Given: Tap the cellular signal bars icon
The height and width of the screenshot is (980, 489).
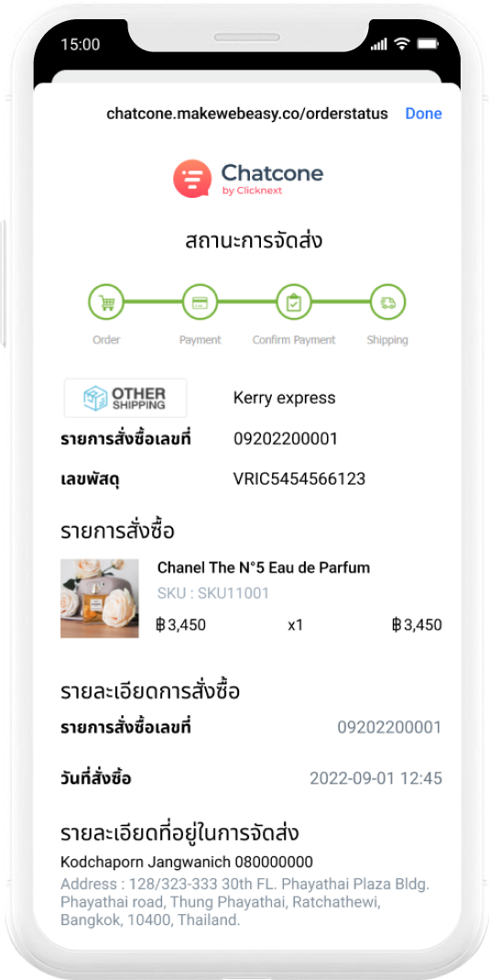Looking at the screenshot, I should (378, 45).
